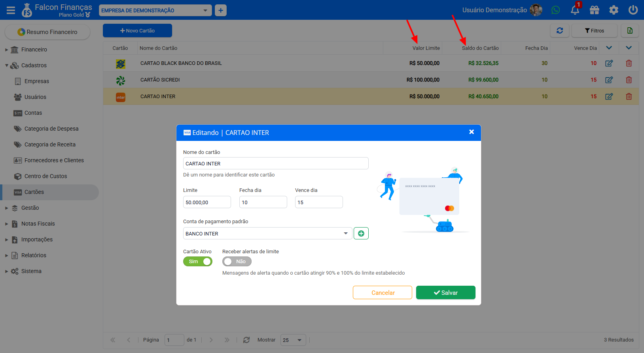Enable Receber alertas de limite switch
The width and height of the screenshot is (644, 353).
pos(237,262)
